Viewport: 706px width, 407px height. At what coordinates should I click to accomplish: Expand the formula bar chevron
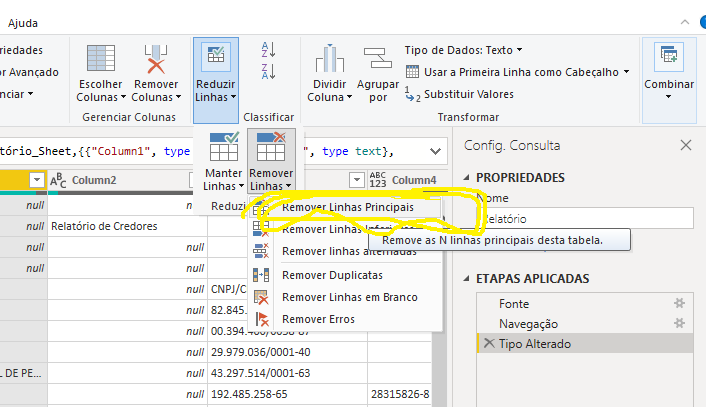pos(435,151)
